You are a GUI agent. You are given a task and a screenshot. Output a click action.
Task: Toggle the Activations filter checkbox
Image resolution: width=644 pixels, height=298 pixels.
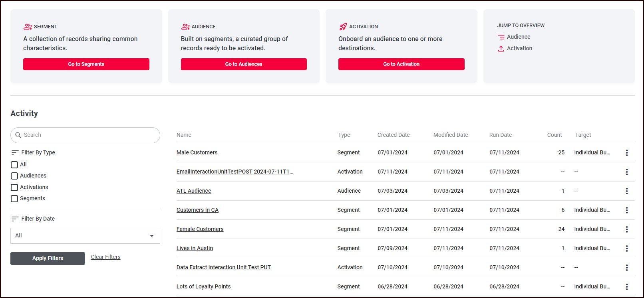pyautogui.click(x=14, y=187)
